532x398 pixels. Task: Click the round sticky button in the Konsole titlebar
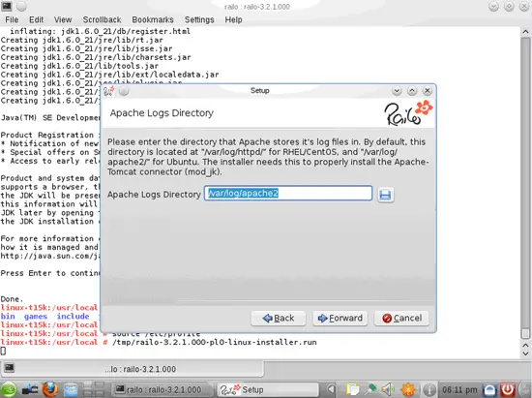click(21, 6)
